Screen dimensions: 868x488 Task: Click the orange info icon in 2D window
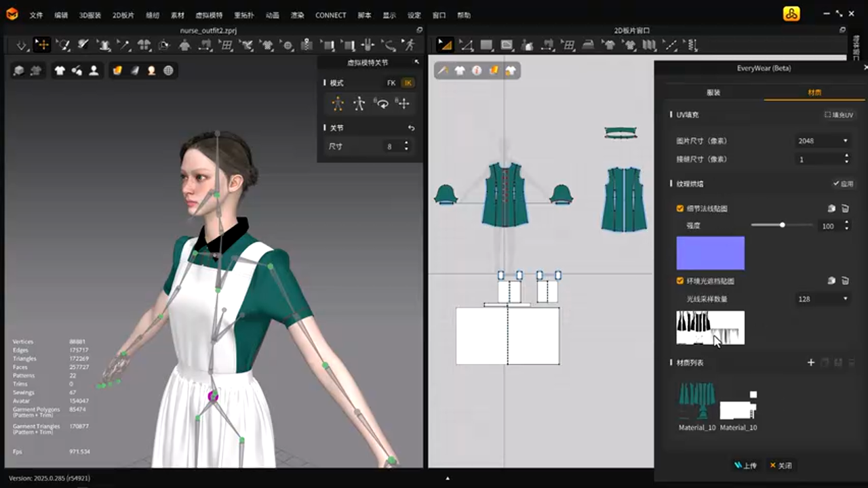(x=477, y=70)
